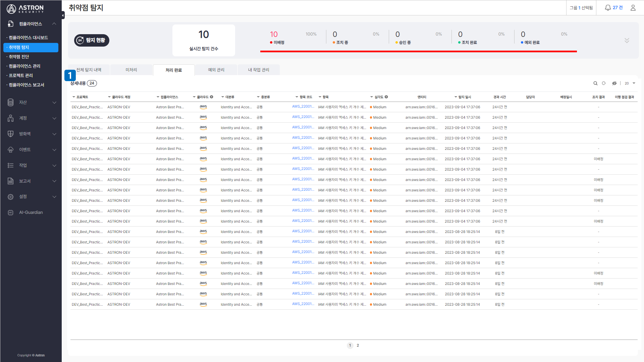Open 취약점 진단 in the sidebar

pos(19,57)
